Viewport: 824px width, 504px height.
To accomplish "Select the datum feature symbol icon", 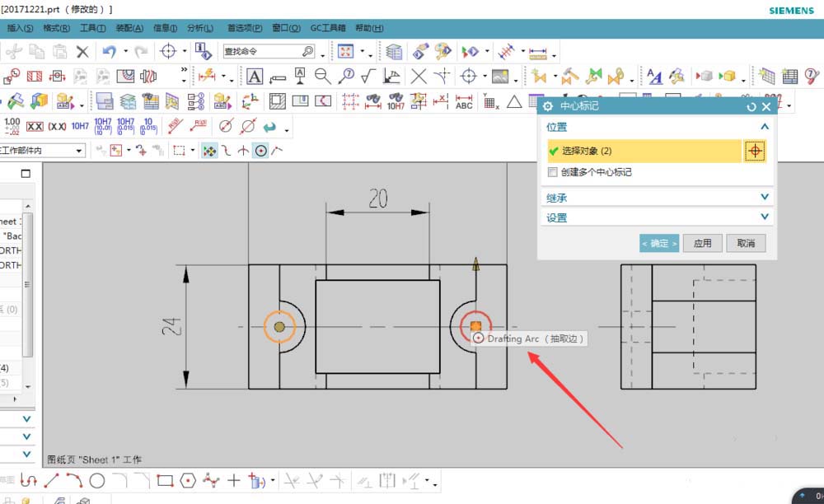I will [300, 77].
